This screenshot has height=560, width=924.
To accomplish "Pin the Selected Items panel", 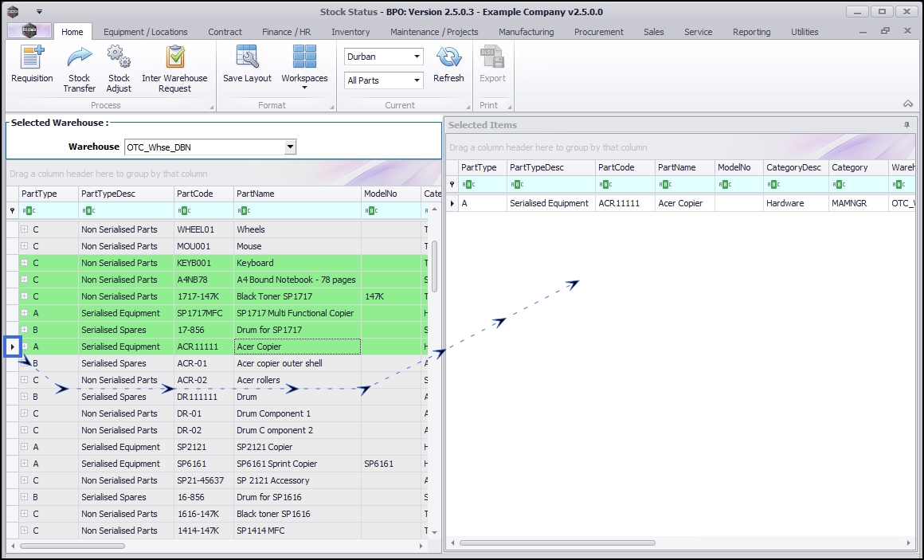I will pos(906,125).
